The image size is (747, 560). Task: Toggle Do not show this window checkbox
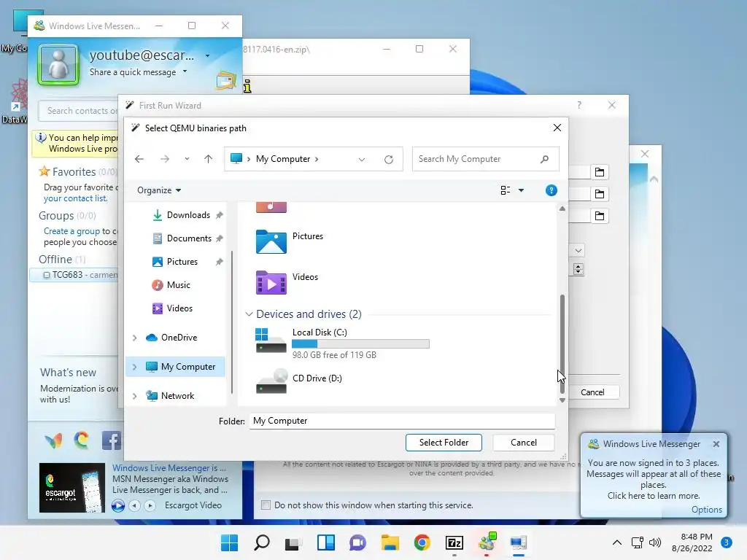click(x=266, y=505)
